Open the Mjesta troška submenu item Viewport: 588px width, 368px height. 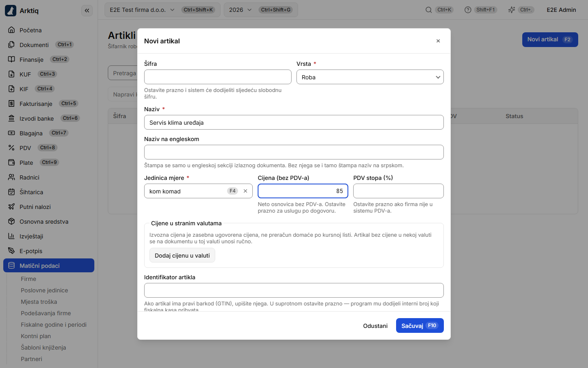(x=39, y=302)
